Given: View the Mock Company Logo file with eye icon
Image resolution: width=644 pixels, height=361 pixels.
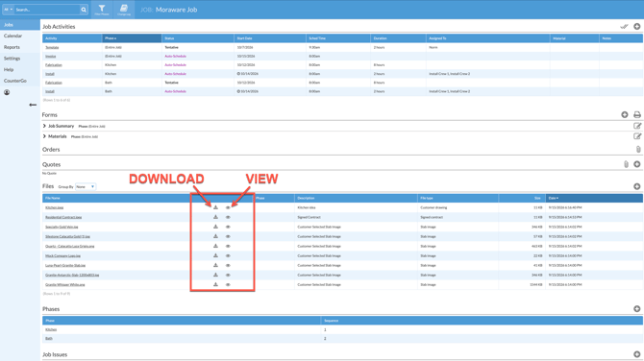Looking at the screenshot, I should [228, 255].
